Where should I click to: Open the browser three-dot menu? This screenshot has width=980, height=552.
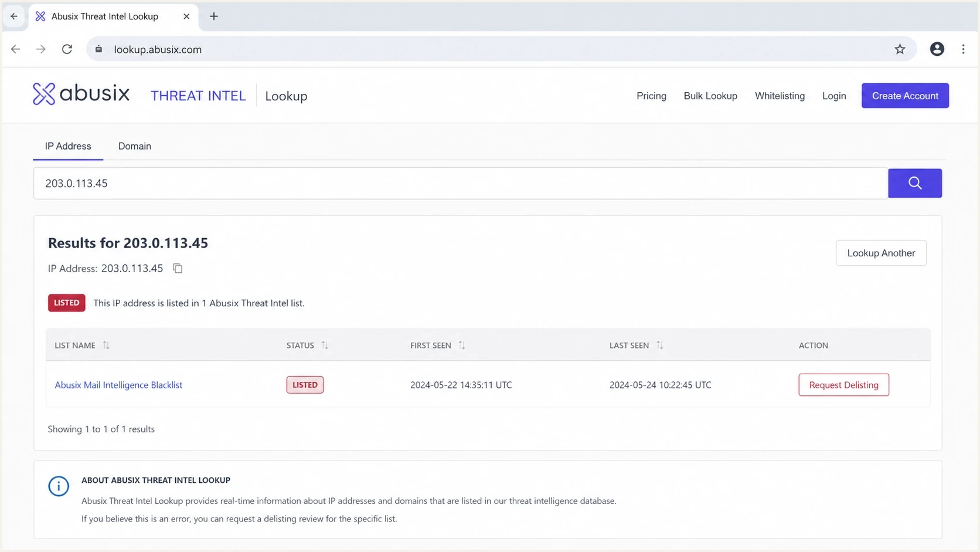tap(963, 49)
